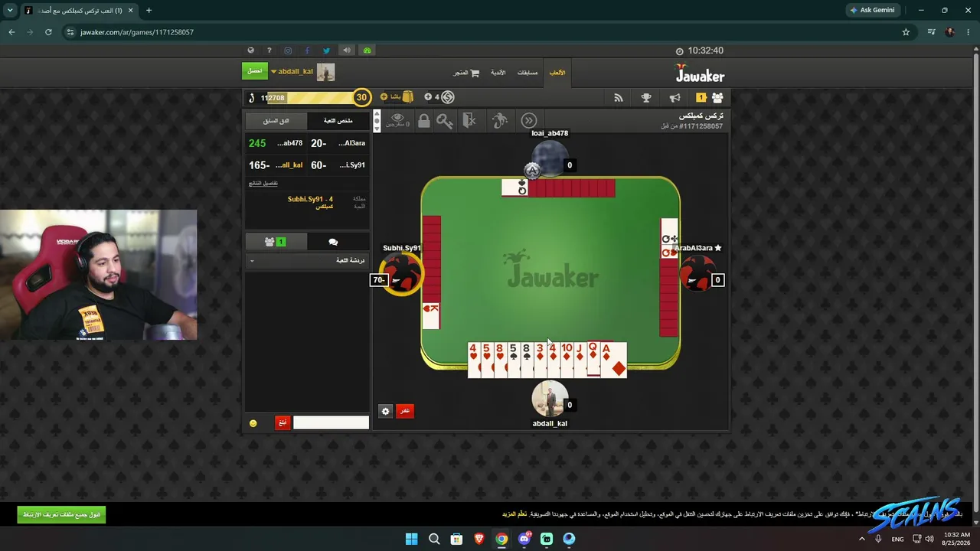Add tokens with plus beside 4
This screenshot has height=551, width=980.
coord(428,97)
